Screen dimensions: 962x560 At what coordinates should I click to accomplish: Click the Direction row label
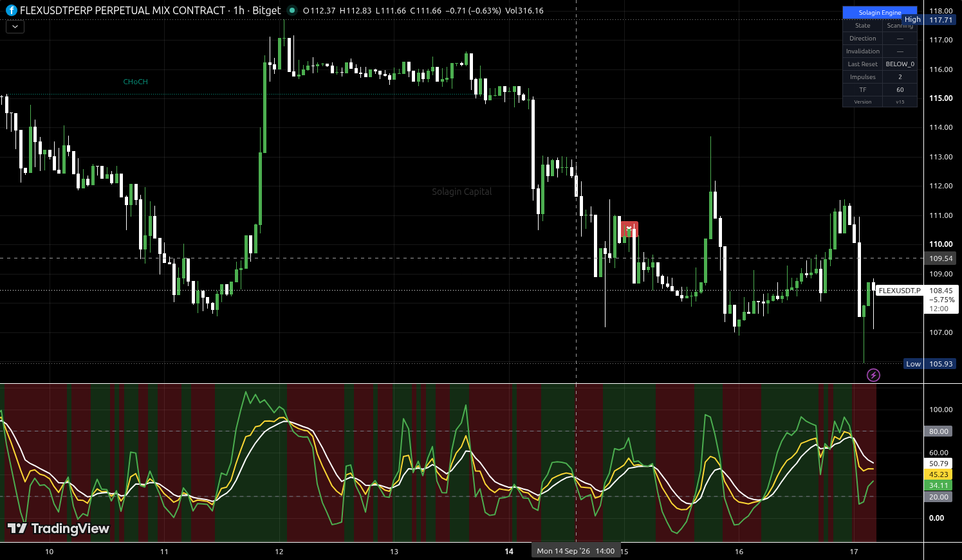pyautogui.click(x=863, y=39)
